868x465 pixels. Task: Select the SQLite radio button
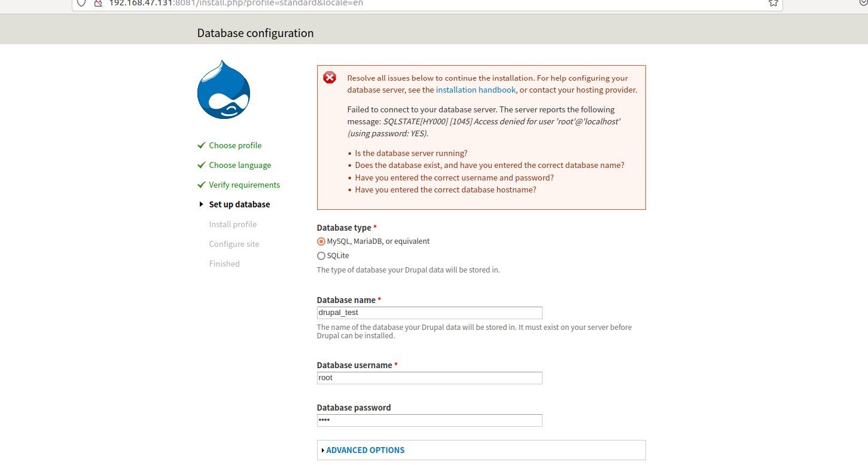click(321, 256)
